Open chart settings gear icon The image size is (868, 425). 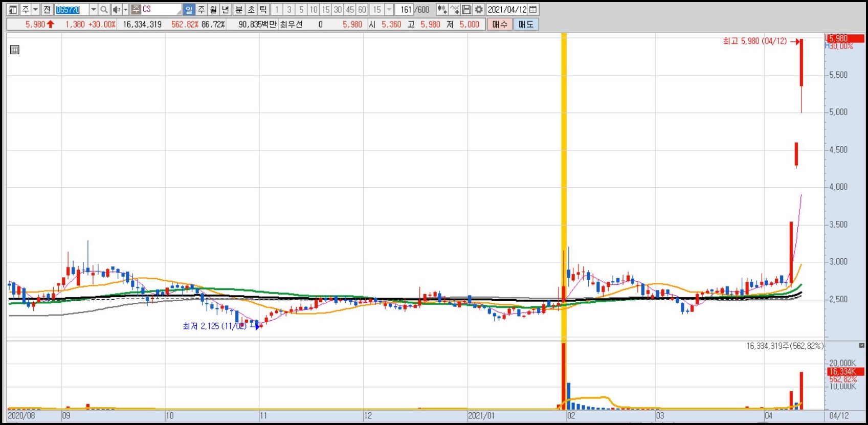point(479,10)
